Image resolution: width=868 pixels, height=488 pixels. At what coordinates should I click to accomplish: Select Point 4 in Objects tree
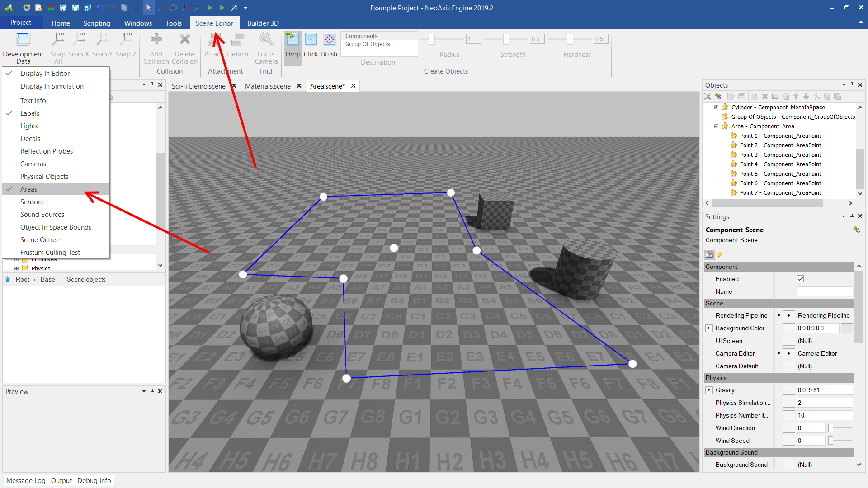(780, 164)
